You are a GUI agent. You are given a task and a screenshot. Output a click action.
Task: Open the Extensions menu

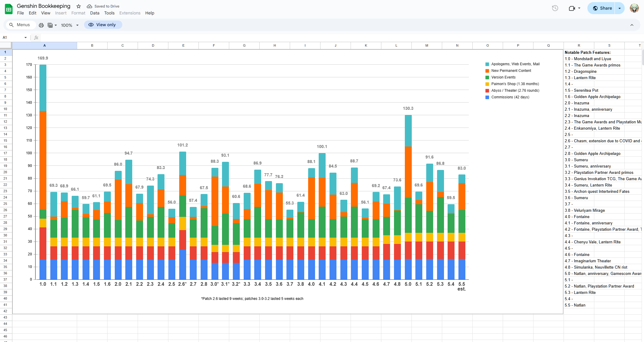[130, 13]
